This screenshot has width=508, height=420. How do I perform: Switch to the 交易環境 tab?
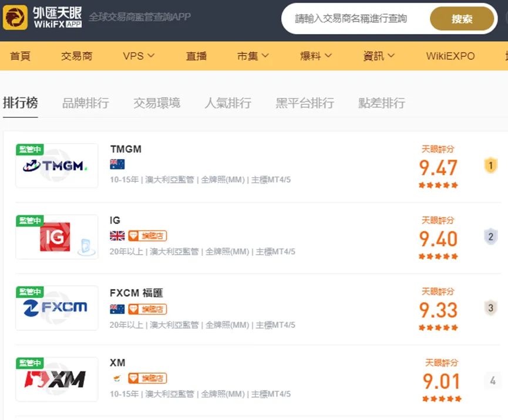coord(157,103)
